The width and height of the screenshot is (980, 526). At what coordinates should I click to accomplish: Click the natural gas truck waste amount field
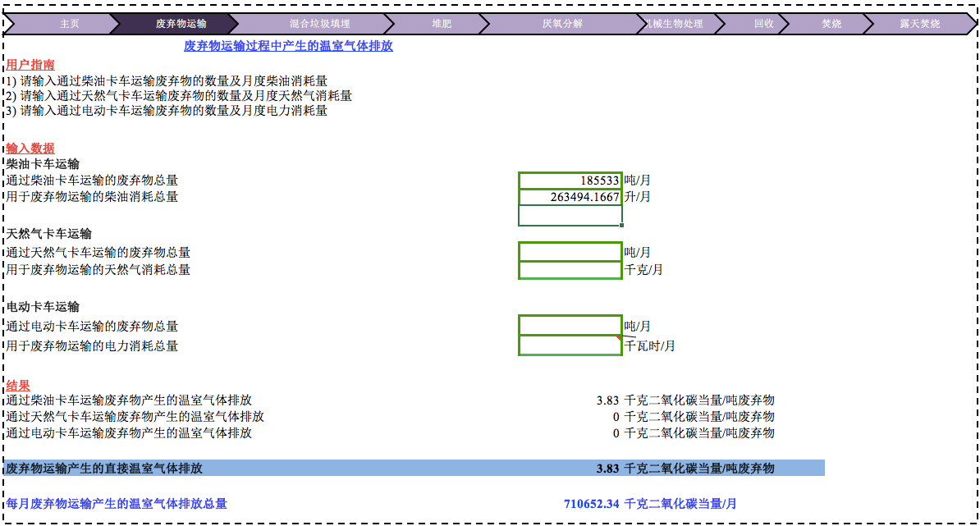point(570,252)
